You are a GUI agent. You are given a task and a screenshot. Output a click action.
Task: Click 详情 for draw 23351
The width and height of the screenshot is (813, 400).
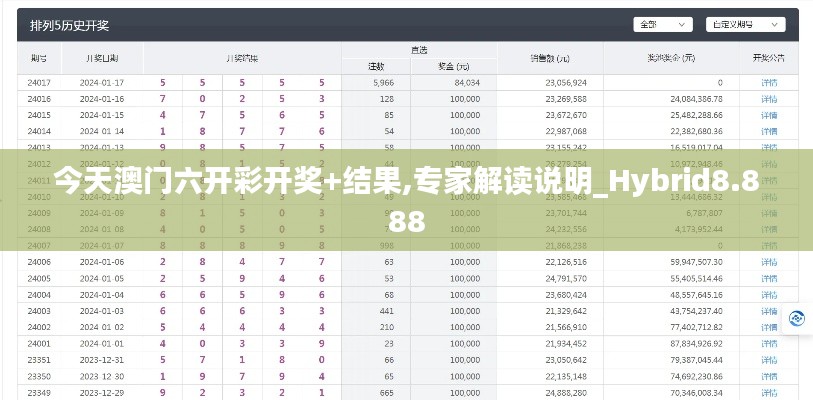point(768,359)
